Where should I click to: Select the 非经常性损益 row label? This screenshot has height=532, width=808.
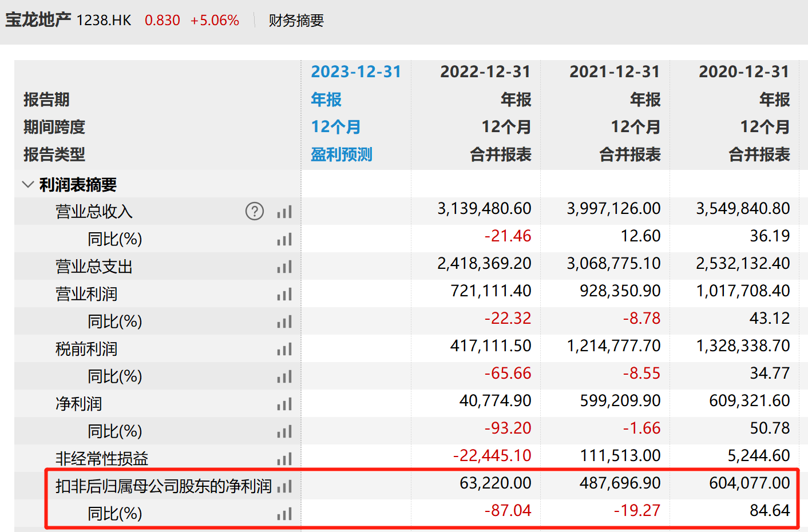pos(102,459)
